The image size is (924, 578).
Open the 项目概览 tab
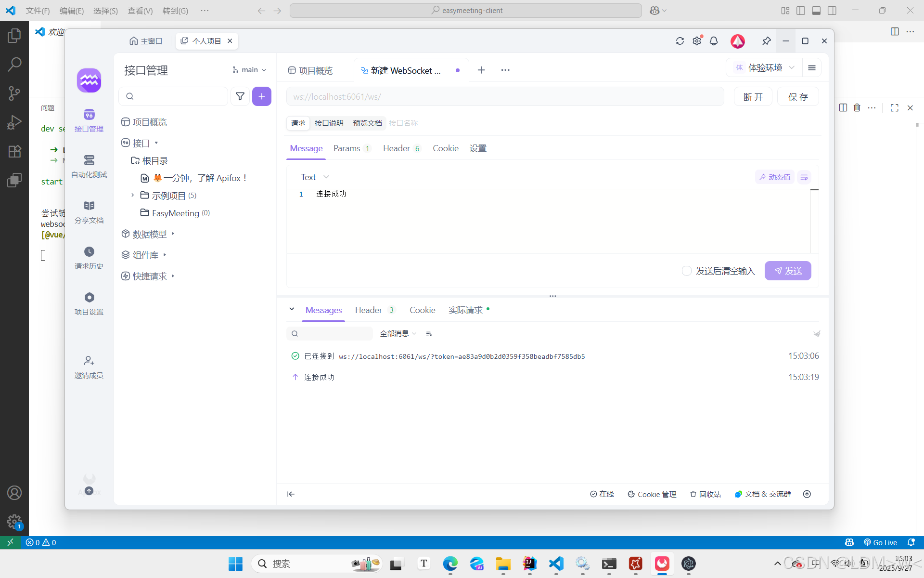(310, 70)
